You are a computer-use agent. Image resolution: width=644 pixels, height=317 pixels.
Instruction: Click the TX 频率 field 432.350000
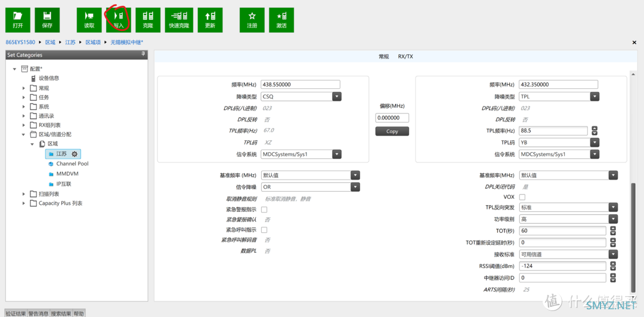pyautogui.click(x=559, y=84)
